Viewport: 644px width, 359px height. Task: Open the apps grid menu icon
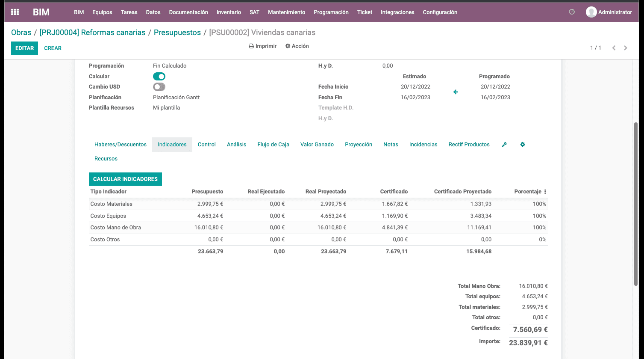[x=15, y=12]
